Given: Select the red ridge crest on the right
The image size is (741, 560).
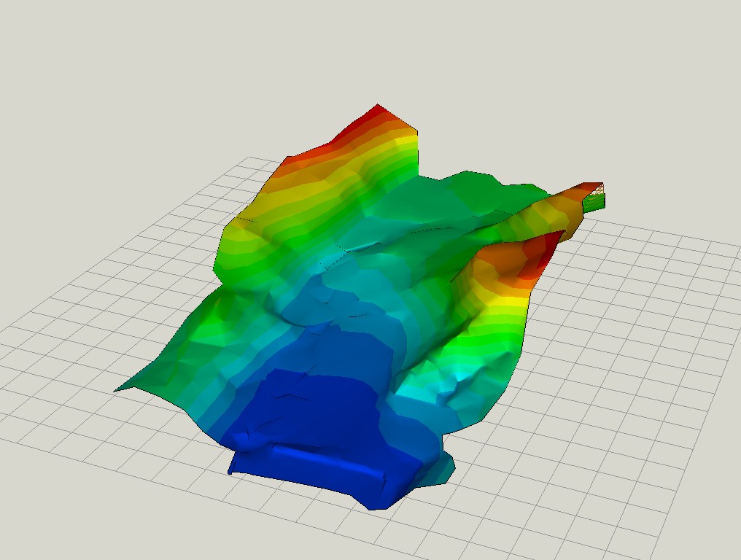Looking at the screenshot, I should 540,250.
